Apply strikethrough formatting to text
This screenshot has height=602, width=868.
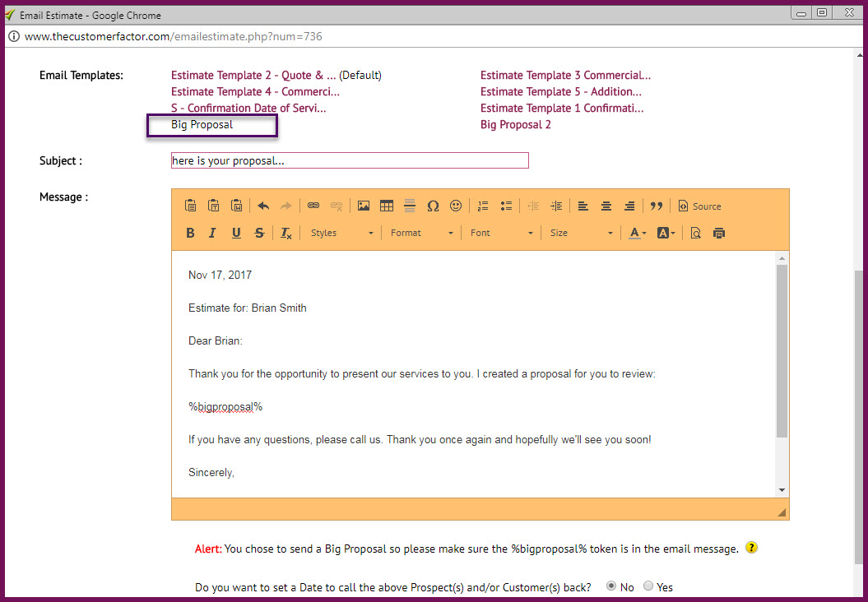coord(259,233)
